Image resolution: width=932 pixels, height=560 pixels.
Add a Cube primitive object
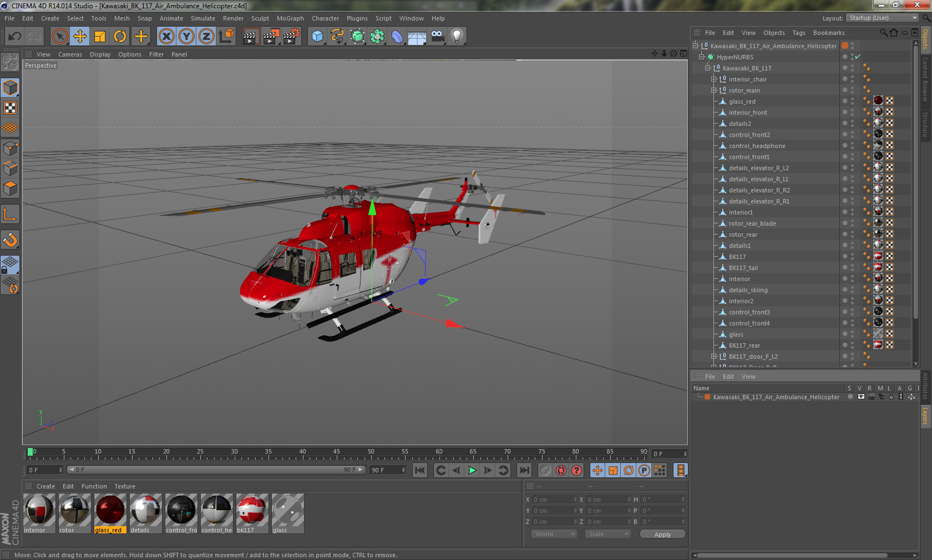pyautogui.click(x=317, y=37)
